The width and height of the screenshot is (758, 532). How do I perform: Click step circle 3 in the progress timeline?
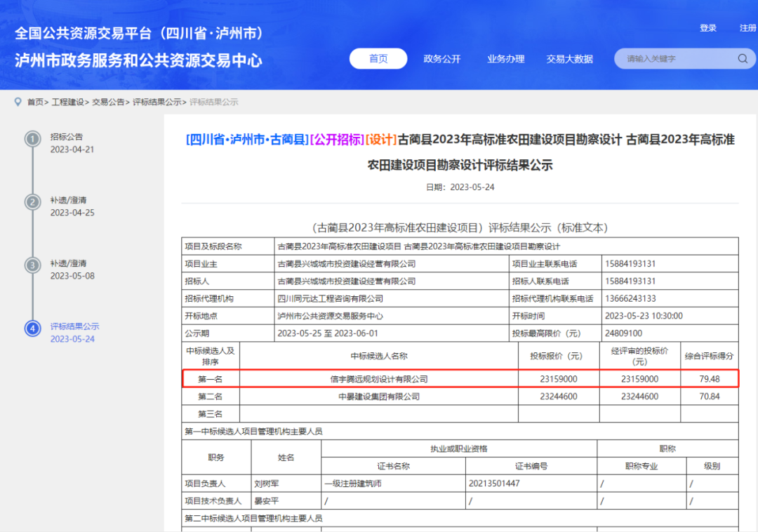(33, 265)
